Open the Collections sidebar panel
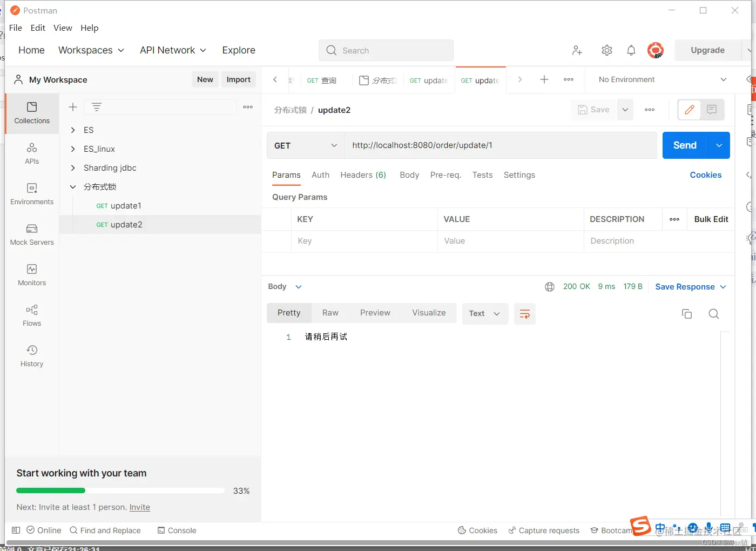The image size is (756, 551). (32, 113)
